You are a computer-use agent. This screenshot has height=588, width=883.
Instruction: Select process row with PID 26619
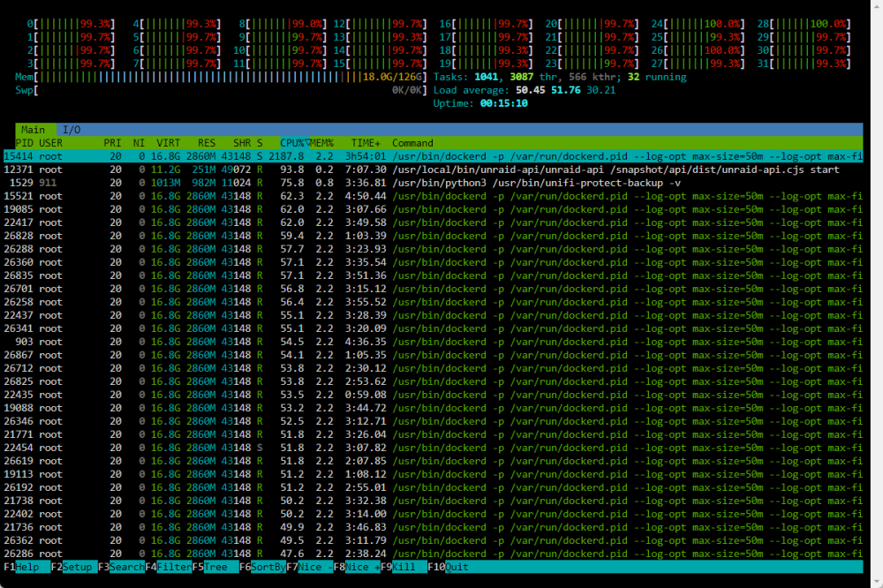click(x=433, y=461)
